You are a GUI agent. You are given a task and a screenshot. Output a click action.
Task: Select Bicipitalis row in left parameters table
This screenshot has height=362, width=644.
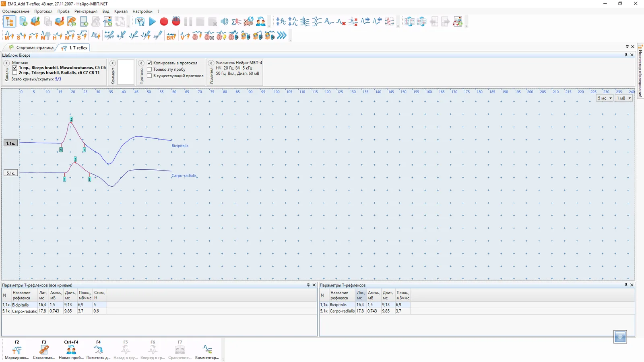pos(54,305)
